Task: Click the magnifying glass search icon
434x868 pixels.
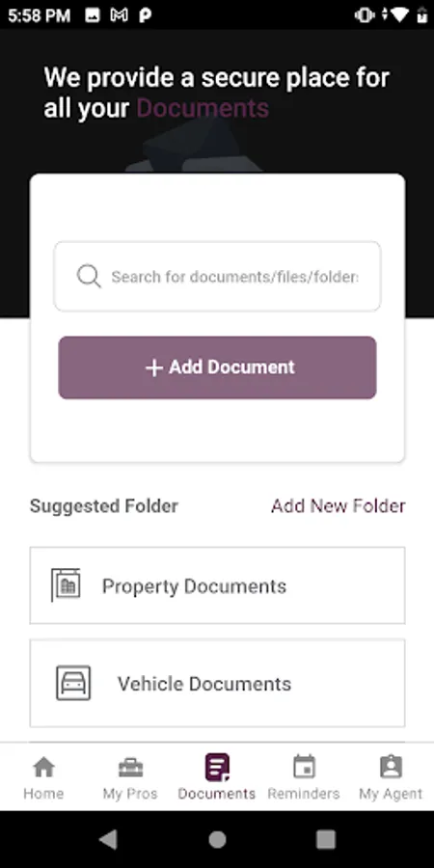Action: click(89, 276)
